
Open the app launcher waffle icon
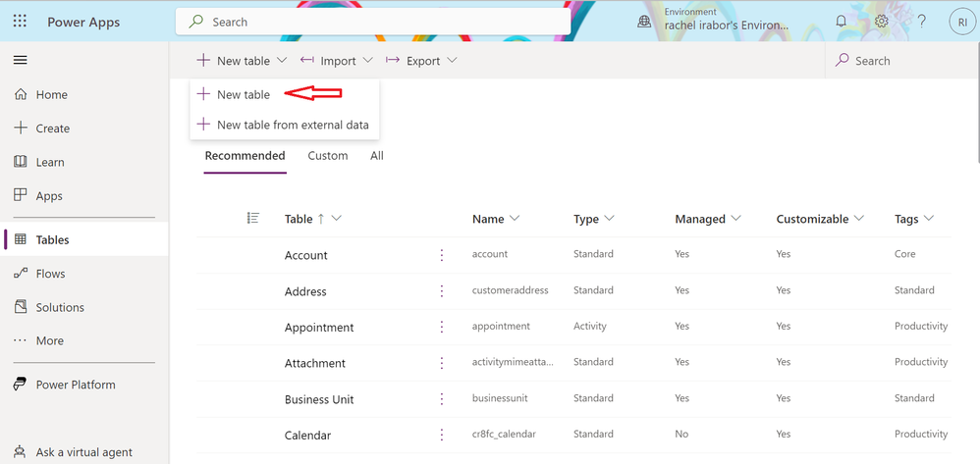coord(20,22)
